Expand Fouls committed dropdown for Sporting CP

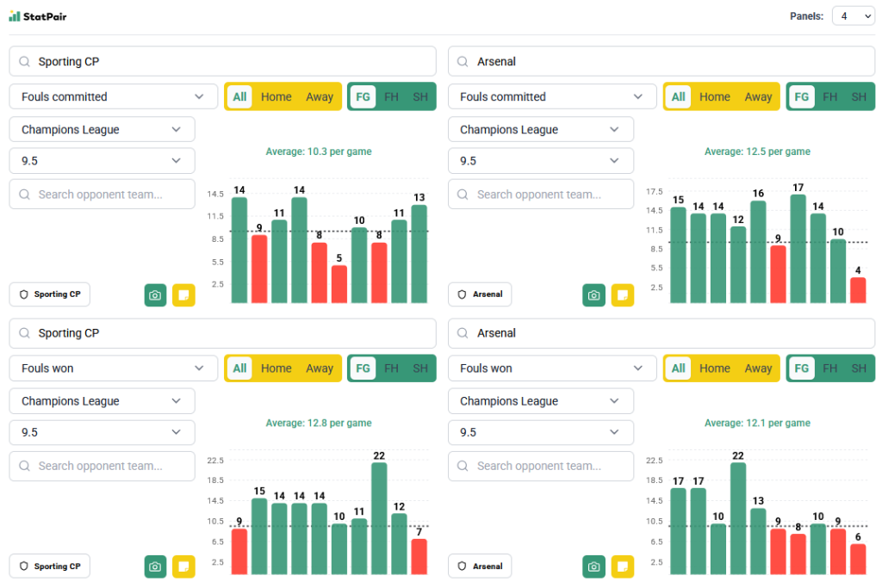click(x=113, y=96)
